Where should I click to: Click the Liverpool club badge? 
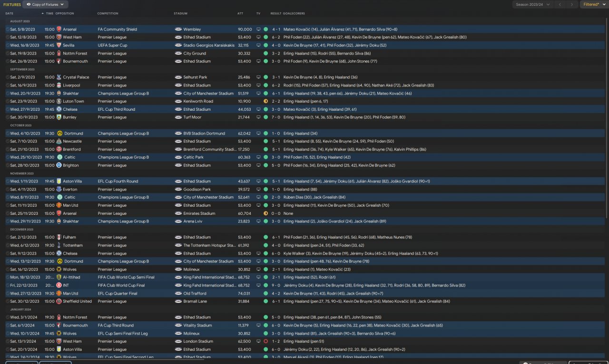(x=59, y=85)
